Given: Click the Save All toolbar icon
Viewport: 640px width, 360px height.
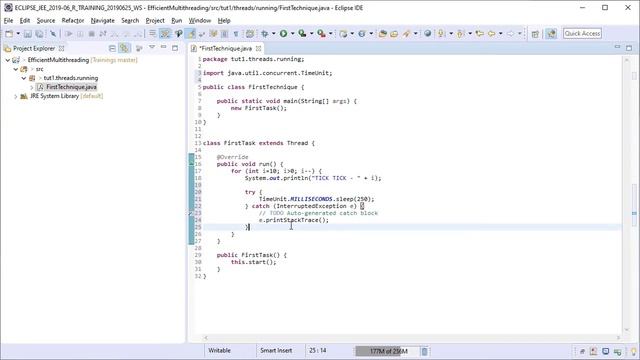Looking at the screenshot, I should [x=39, y=33].
